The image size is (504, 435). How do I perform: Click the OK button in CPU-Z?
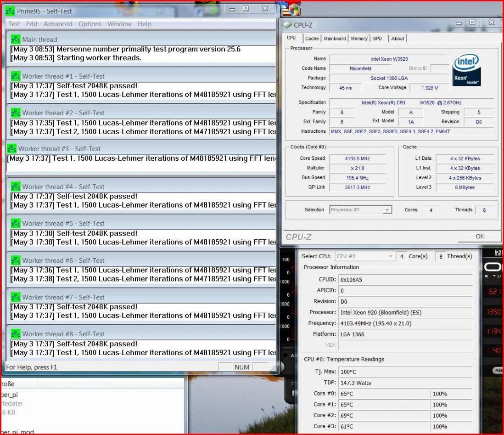tap(479, 236)
